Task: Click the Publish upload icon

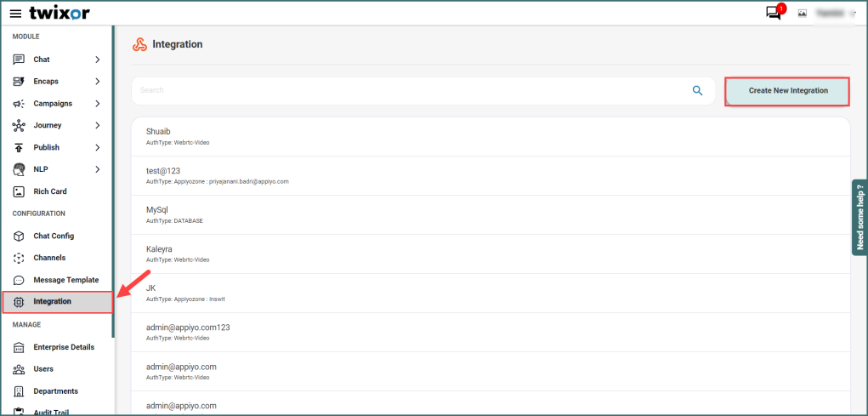Action: coord(19,148)
